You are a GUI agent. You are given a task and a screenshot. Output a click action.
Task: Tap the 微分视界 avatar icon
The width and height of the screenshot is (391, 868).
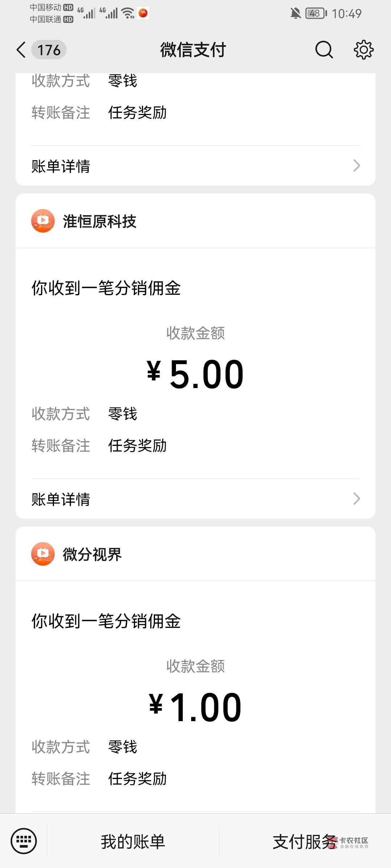(x=43, y=554)
